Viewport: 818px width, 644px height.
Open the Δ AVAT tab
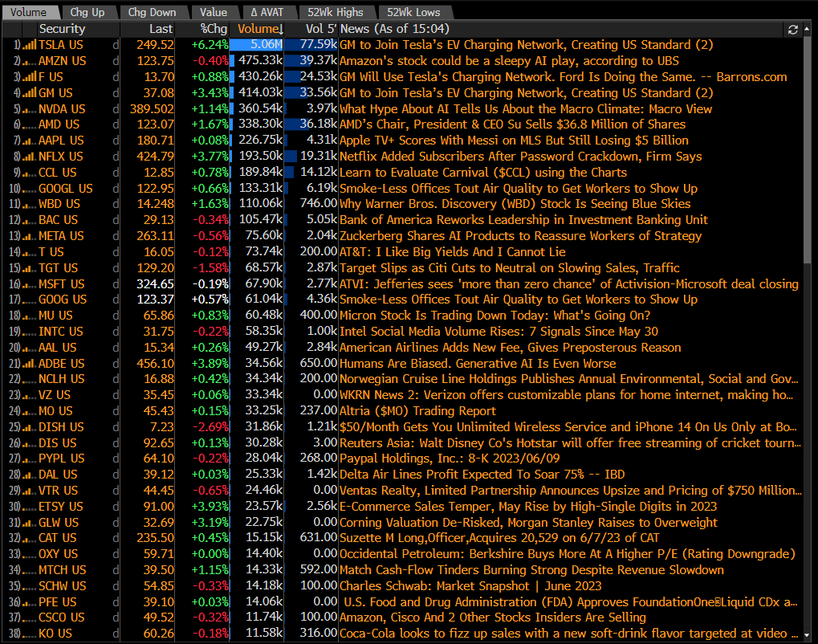point(267,12)
